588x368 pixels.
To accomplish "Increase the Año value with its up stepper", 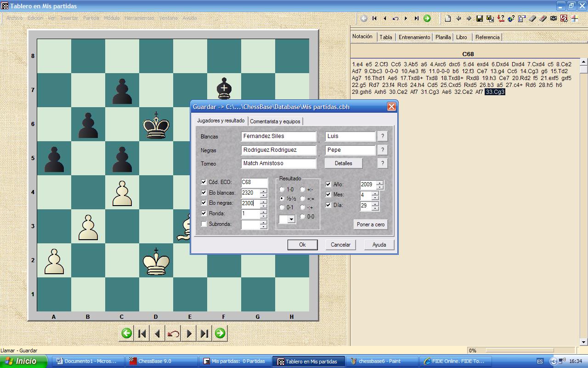I will pyautogui.click(x=380, y=183).
